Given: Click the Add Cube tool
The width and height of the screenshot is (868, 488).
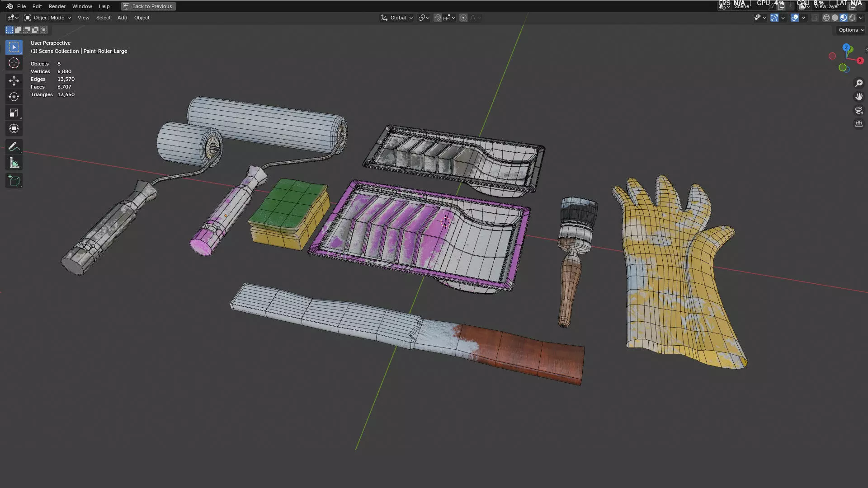Looking at the screenshot, I should point(14,181).
